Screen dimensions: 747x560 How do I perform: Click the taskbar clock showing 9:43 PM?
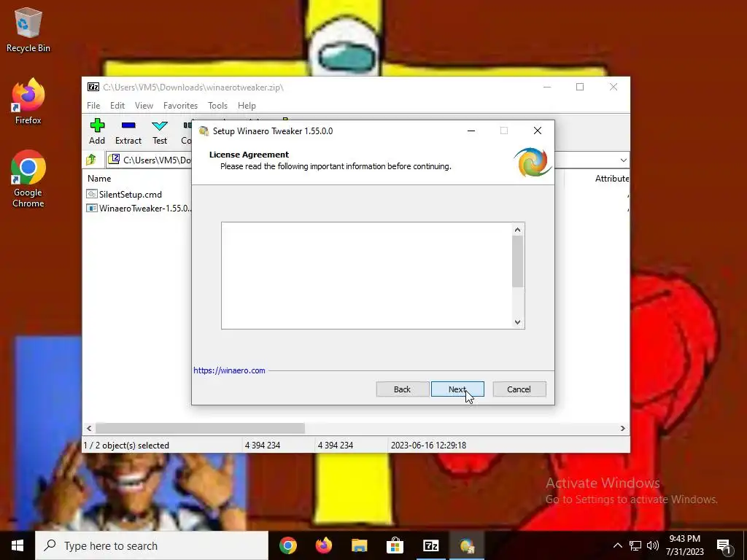(x=684, y=545)
